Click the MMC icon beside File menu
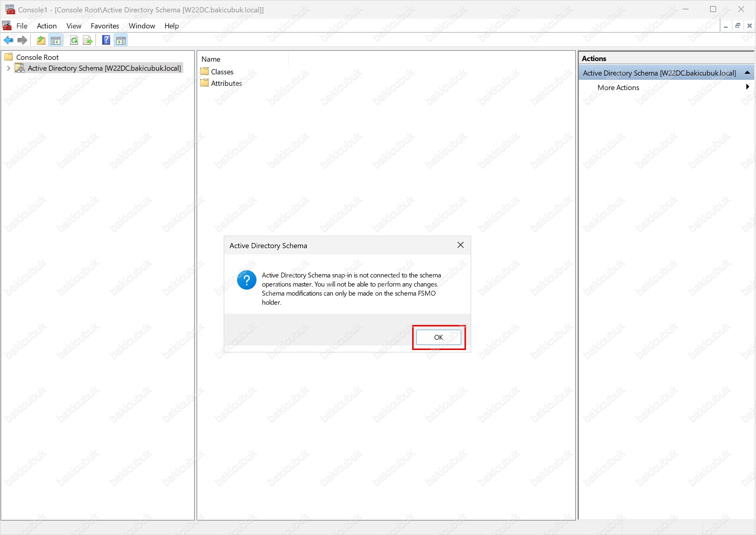 coord(7,26)
